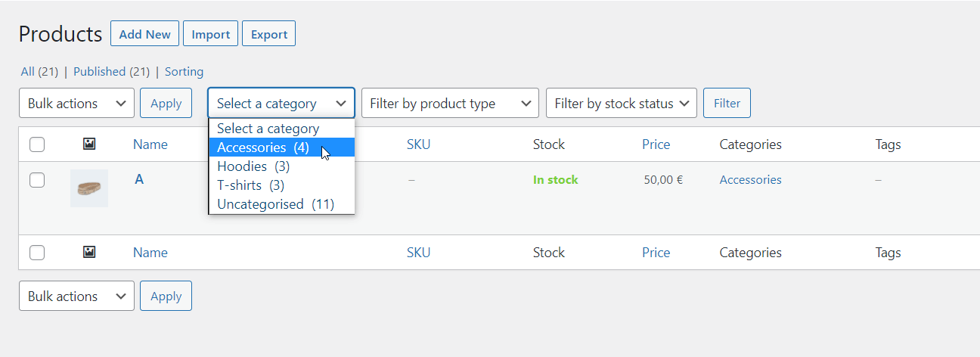Open the bottom Bulk actions dropdown
This screenshot has height=357, width=980.
pos(76,296)
